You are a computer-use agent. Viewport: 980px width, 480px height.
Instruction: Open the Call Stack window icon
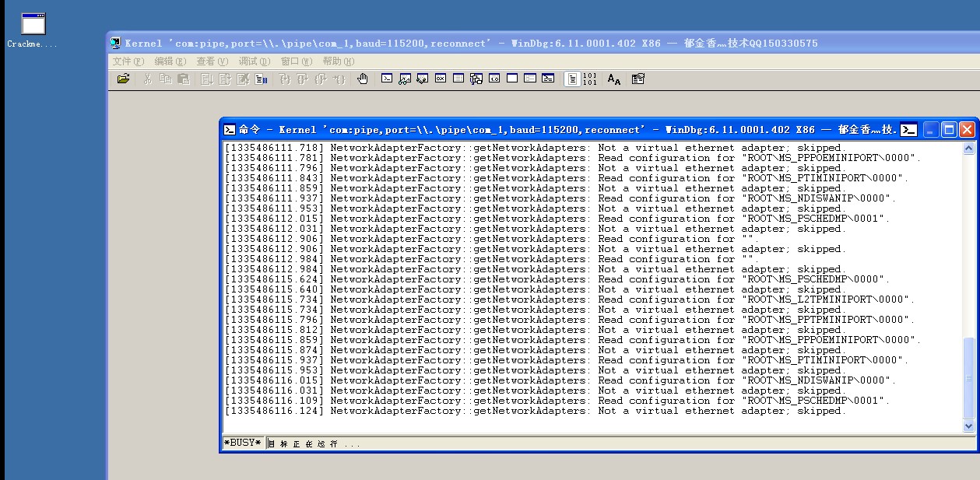[476, 79]
